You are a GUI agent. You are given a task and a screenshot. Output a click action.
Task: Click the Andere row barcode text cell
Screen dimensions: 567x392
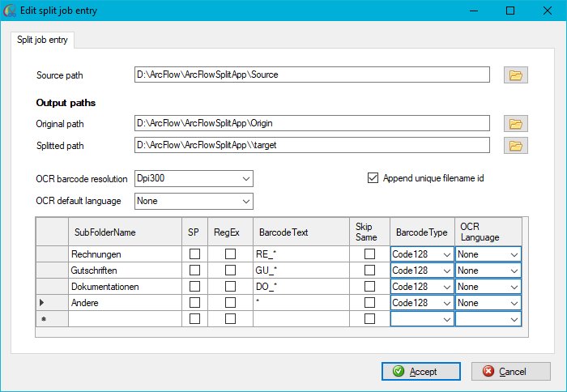pos(301,303)
